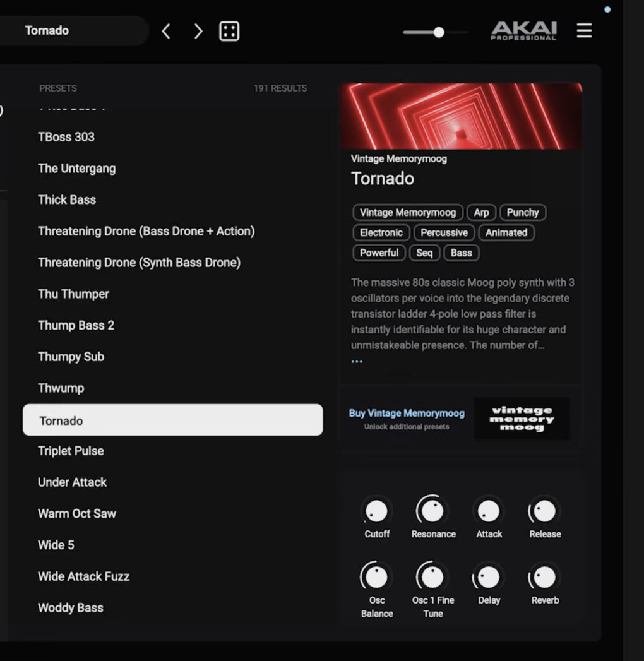
Task: Click the Bass tag
Action: pyautogui.click(x=461, y=253)
